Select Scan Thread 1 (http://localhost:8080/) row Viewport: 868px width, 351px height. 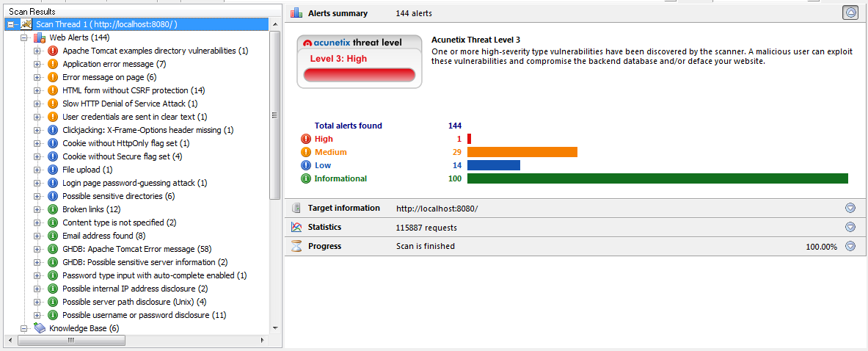(x=136, y=24)
